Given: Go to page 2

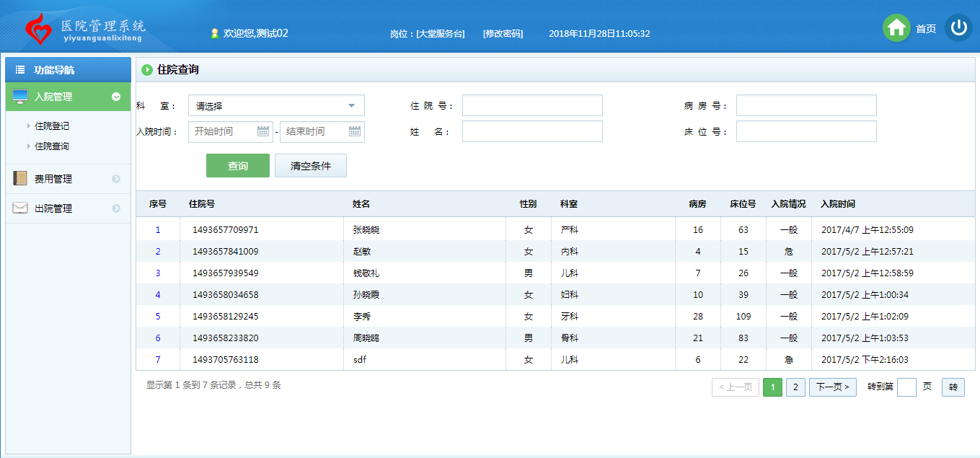Looking at the screenshot, I should point(795,387).
